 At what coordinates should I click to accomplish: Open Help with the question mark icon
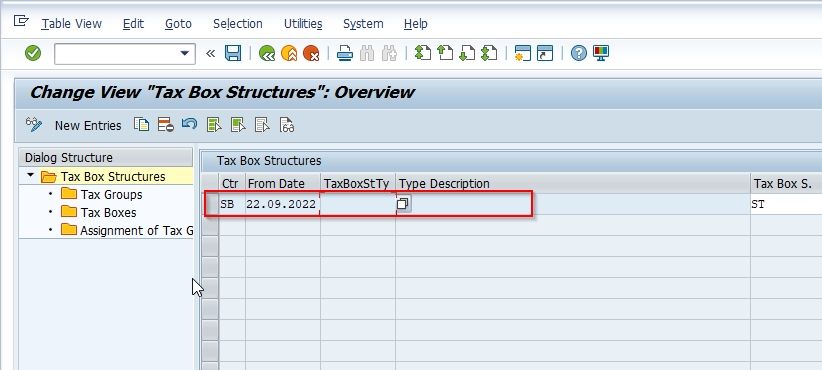(x=578, y=53)
